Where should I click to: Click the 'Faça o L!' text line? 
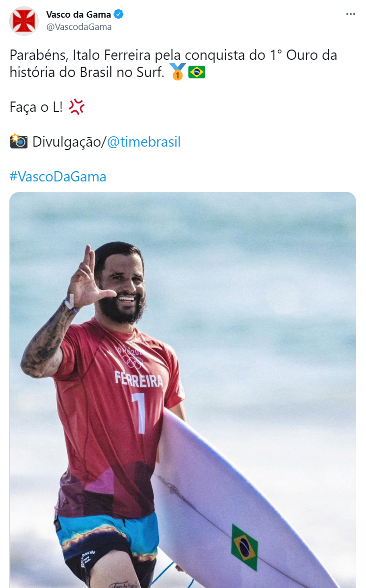[x=36, y=107]
